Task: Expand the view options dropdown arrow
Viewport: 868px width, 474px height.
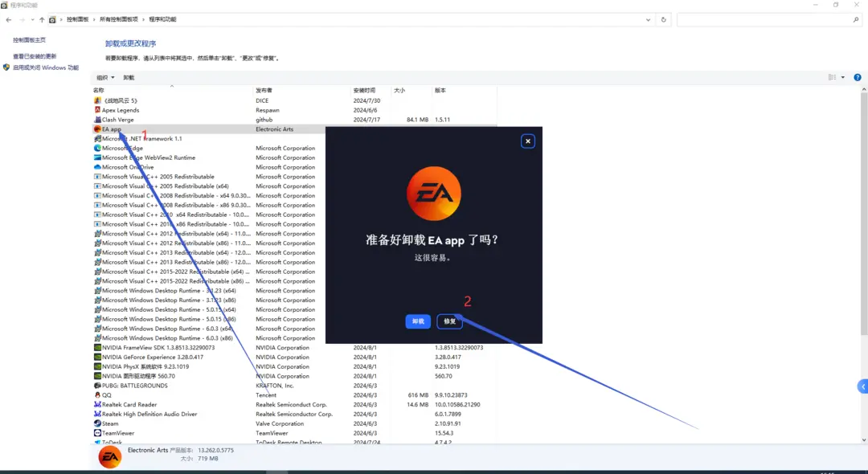Action: pos(843,77)
